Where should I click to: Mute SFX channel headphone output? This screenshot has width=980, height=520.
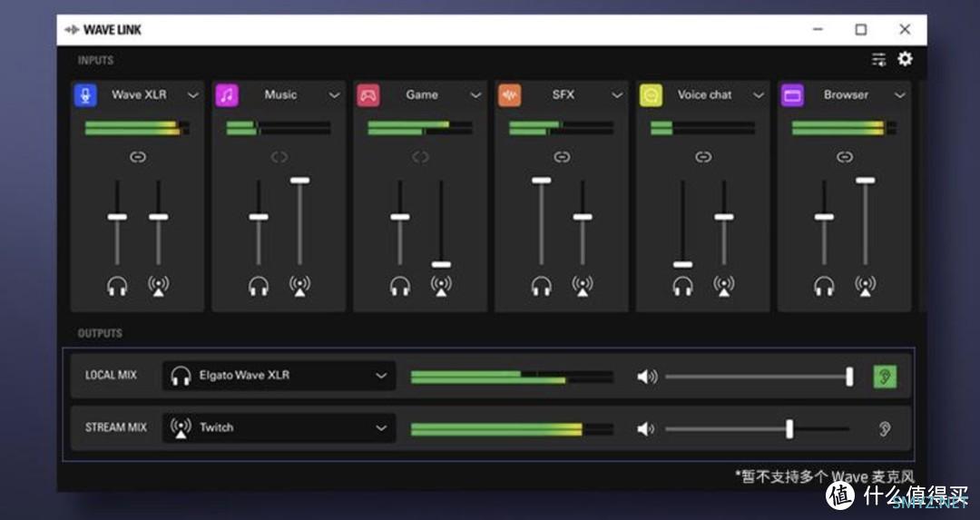(x=541, y=286)
